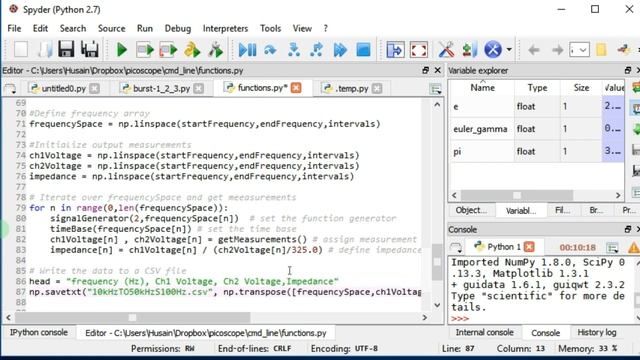Switch to Internal console tab

click(484, 333)
